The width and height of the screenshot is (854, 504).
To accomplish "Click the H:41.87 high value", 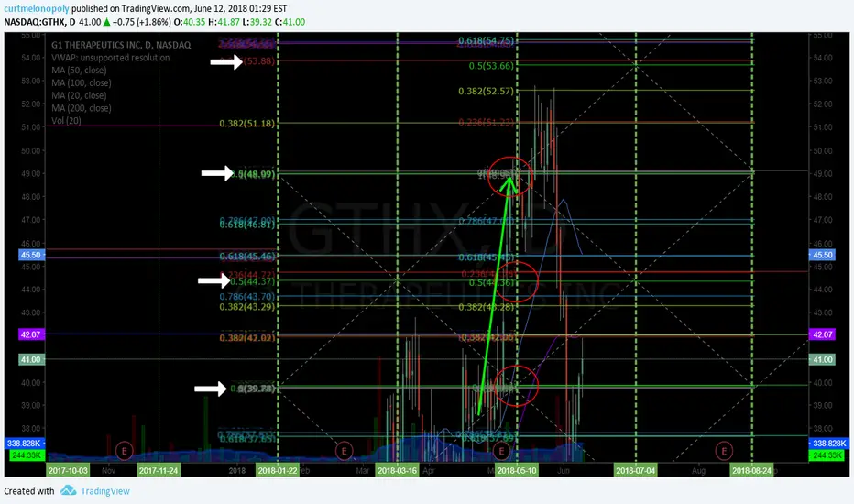I will coord(224,22).
